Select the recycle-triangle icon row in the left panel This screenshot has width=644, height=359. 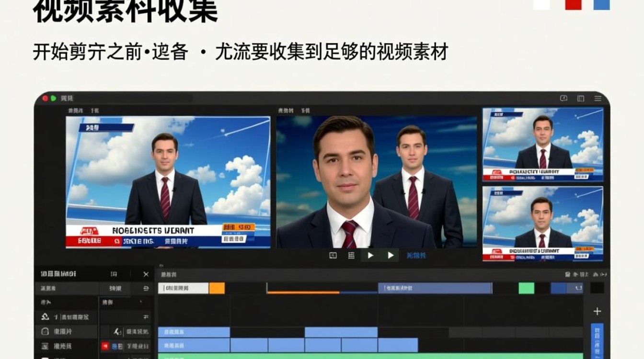66,317
